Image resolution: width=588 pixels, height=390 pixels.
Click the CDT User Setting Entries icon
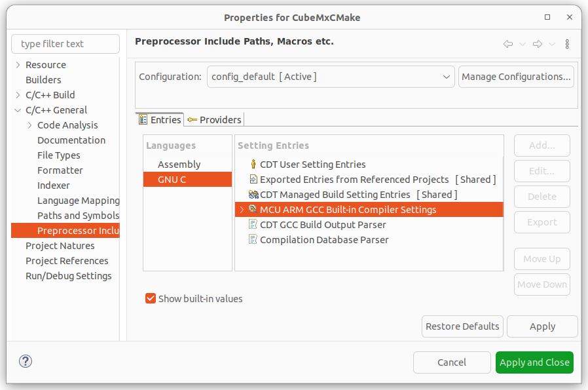click(253, 164)
